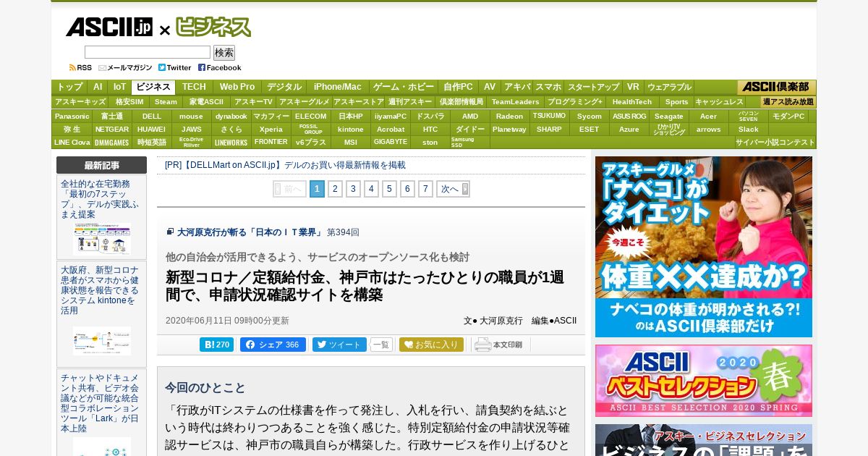Click the 一覧 tweet list button

click(381, 345)
